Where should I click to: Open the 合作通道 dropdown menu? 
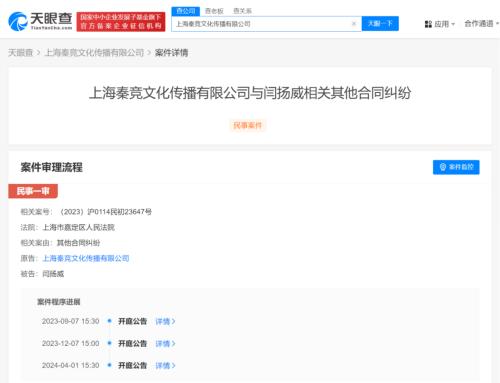(482, 24)
